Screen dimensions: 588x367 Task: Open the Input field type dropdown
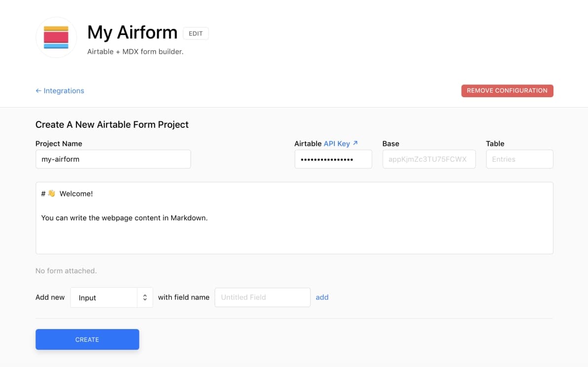tap(111, 297)
